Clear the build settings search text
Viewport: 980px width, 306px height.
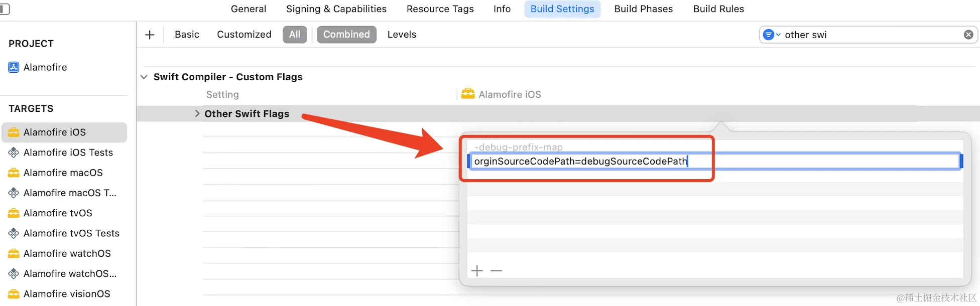point(968,35)
